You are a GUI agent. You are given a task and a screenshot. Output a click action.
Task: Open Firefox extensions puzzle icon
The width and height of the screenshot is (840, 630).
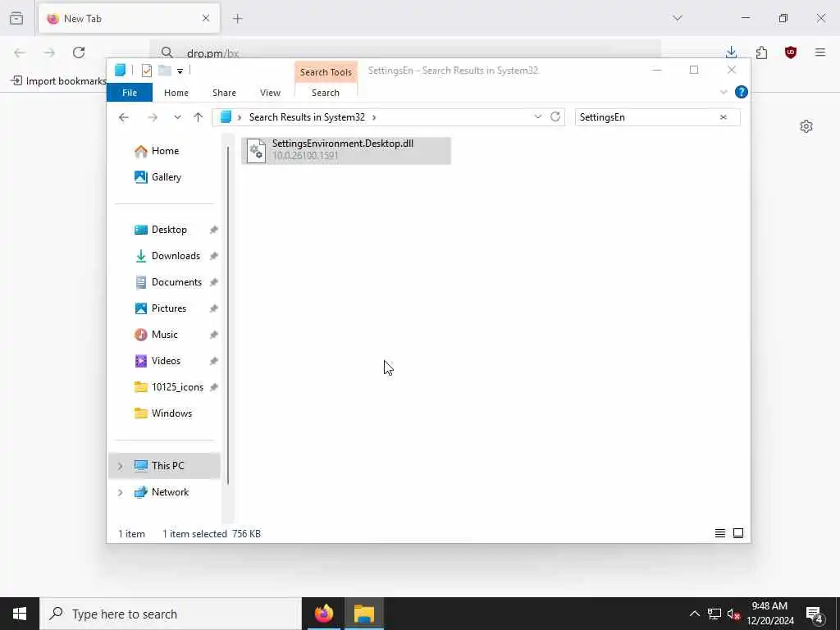(x=761, y=52)
